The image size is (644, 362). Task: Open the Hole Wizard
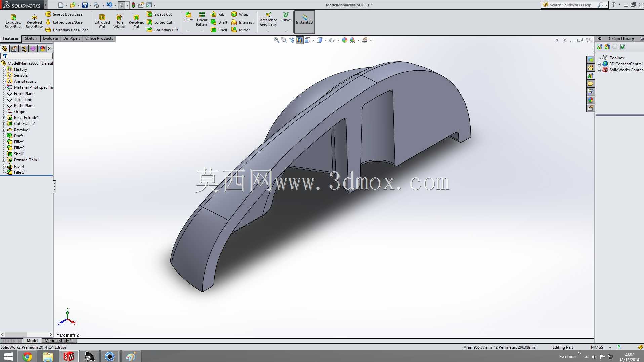point(119,22)
